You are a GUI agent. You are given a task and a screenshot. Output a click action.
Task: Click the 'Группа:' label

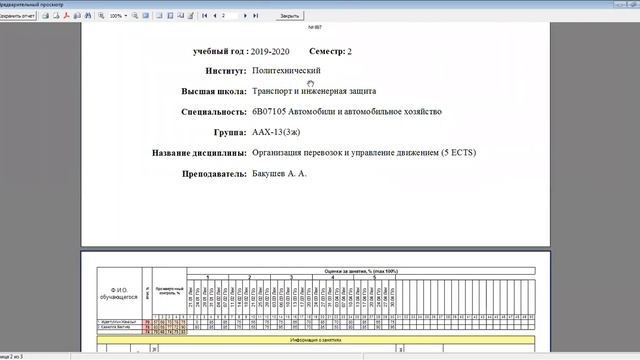(x=230, y=132)
